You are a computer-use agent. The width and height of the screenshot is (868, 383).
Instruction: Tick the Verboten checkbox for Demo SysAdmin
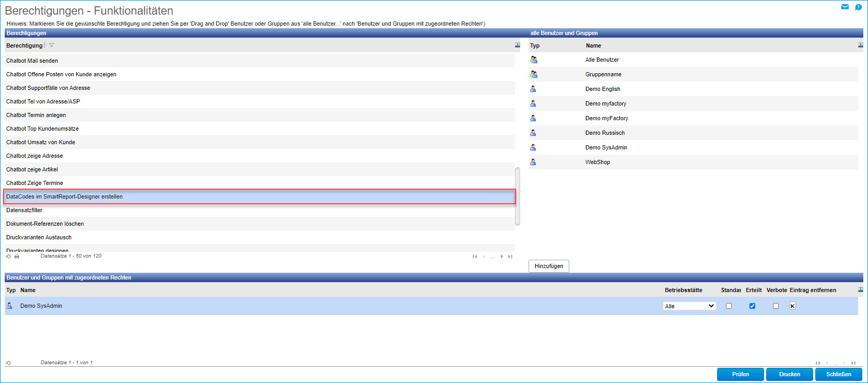click(776, 306)
